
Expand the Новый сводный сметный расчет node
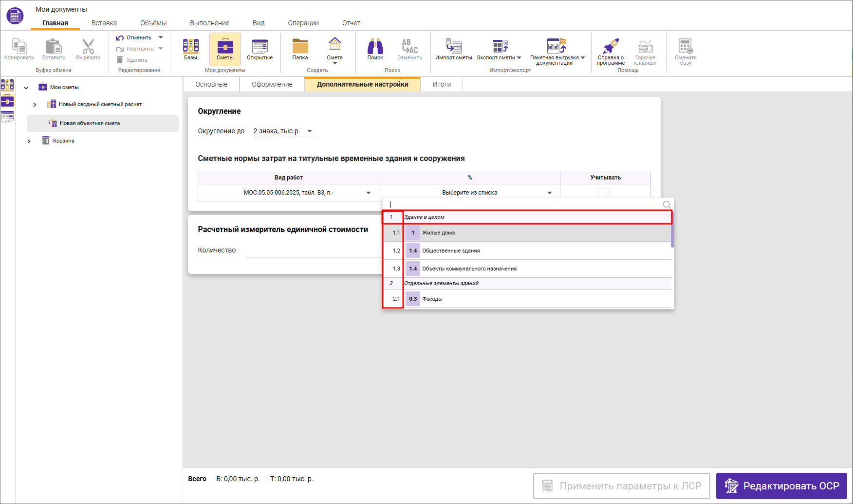click(x=35, y=105)
